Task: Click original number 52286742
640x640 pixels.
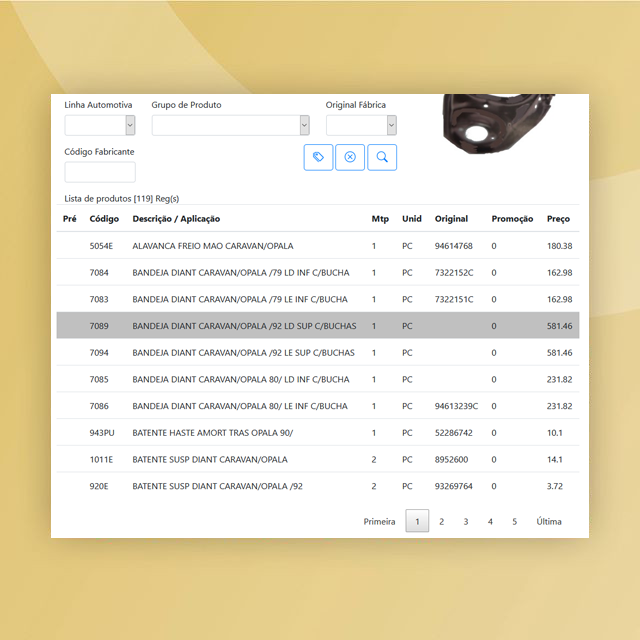Action: pos(453,433)
